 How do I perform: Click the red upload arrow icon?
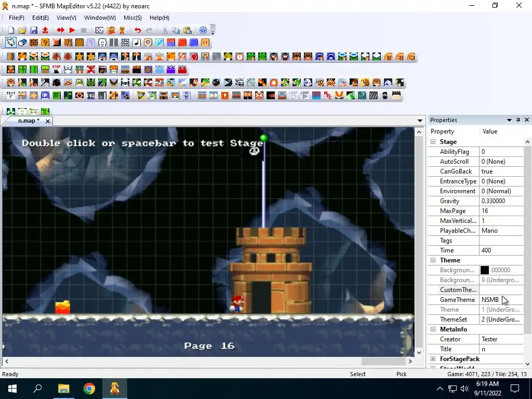tap(45, 30)
